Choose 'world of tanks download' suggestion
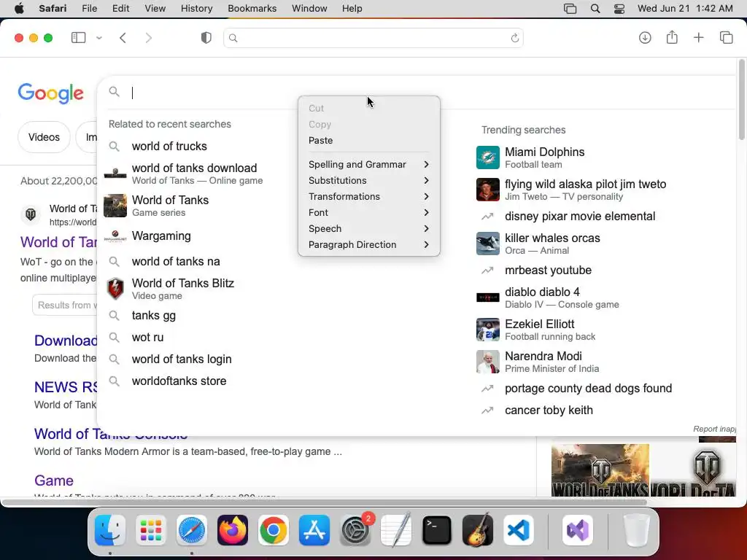 [x=194, y=168]
